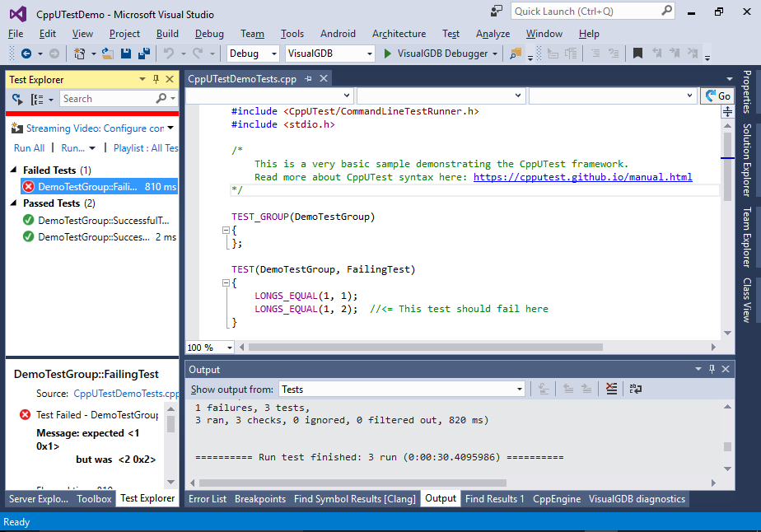
Task: Open the Architecture menu
Action: [x=399, y=34]
